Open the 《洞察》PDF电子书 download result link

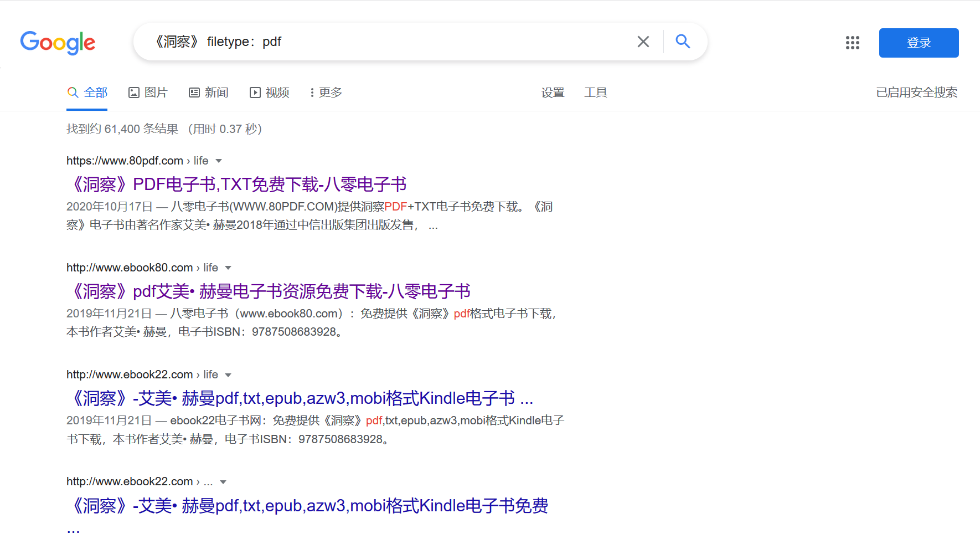click(239, 184)
